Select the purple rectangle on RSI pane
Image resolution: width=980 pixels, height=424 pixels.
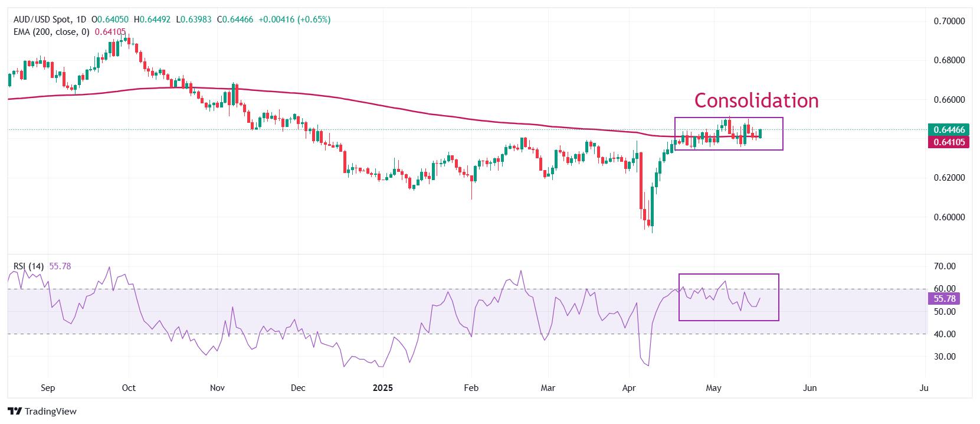coord(729,297)
